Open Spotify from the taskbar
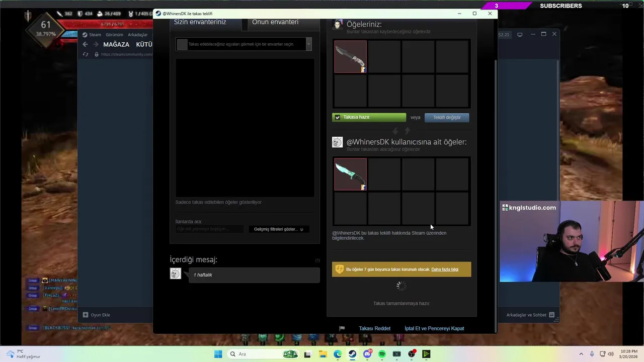Viewport: 644px width, 362px height. (x=382, y=354)
